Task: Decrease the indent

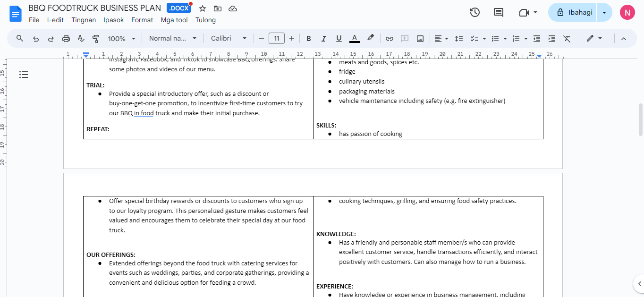Action: (x=537, y=39)
